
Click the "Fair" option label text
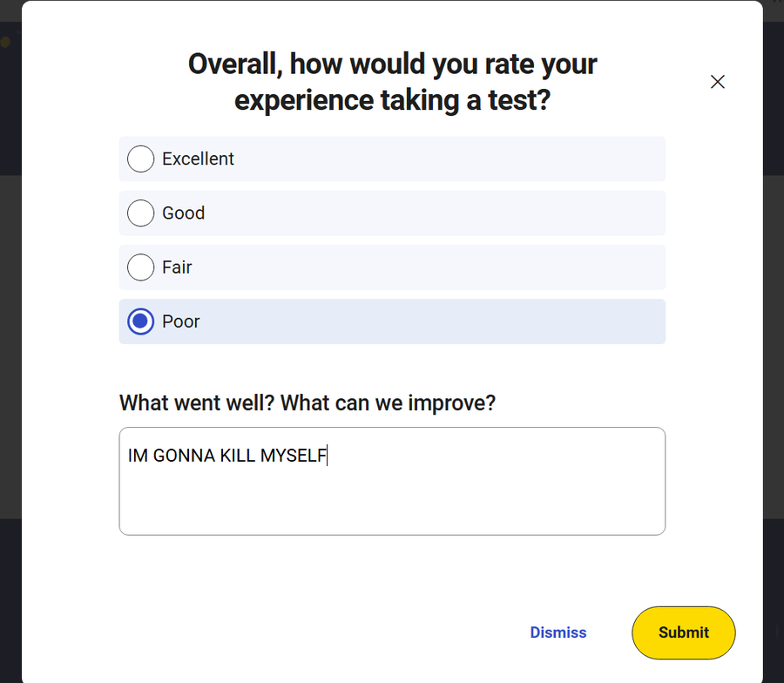click(x=177, y=267)
